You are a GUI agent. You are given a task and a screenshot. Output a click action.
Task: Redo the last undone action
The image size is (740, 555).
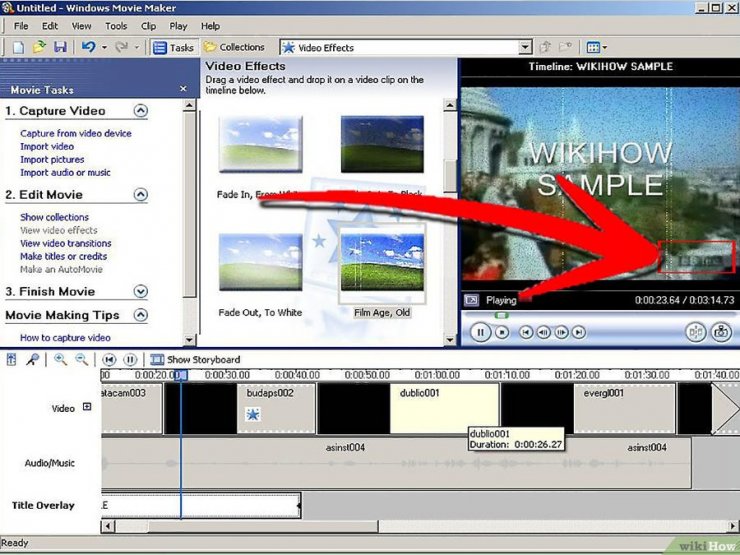[121, 47]
